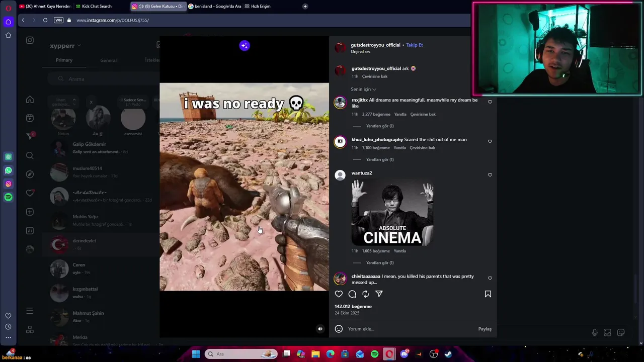Open the comment bubble icon under the post
The image size is (644, 362).
[x=352, y=294]
